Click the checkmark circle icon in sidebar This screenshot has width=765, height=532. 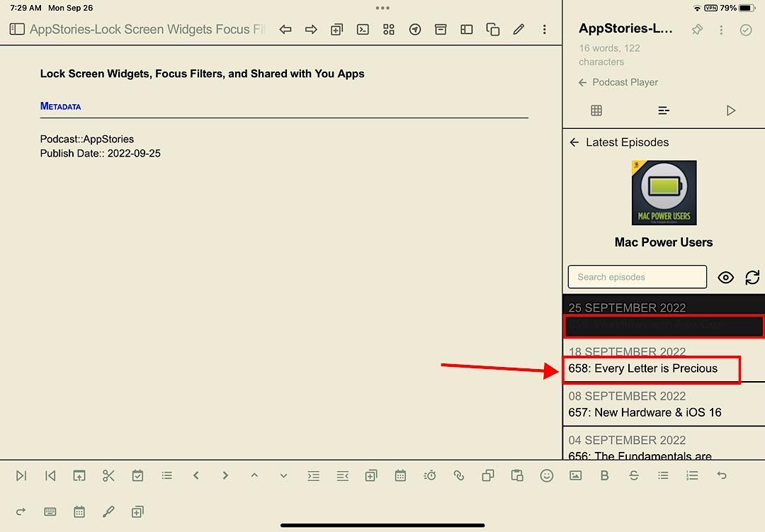pyautogui.click(x=745, y=30)
